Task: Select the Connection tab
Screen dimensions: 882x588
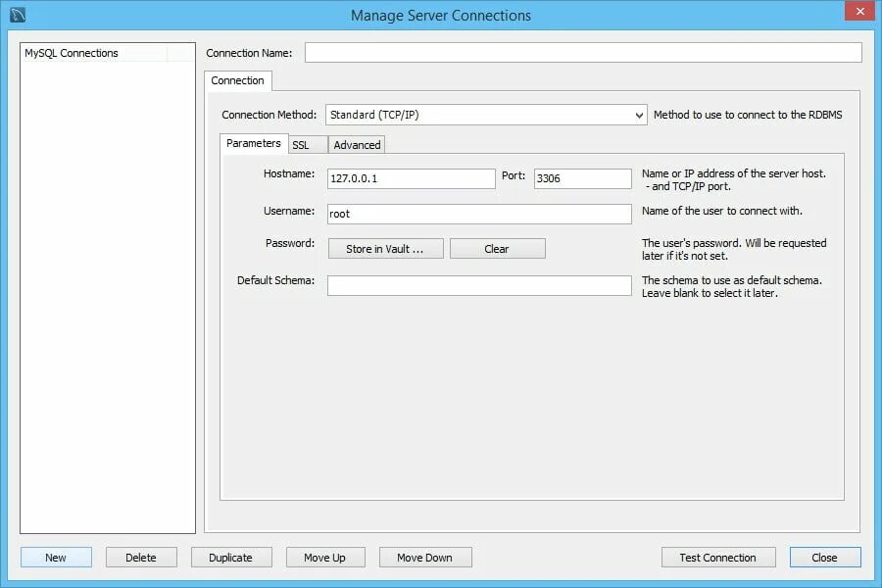Action: [237, 80]
